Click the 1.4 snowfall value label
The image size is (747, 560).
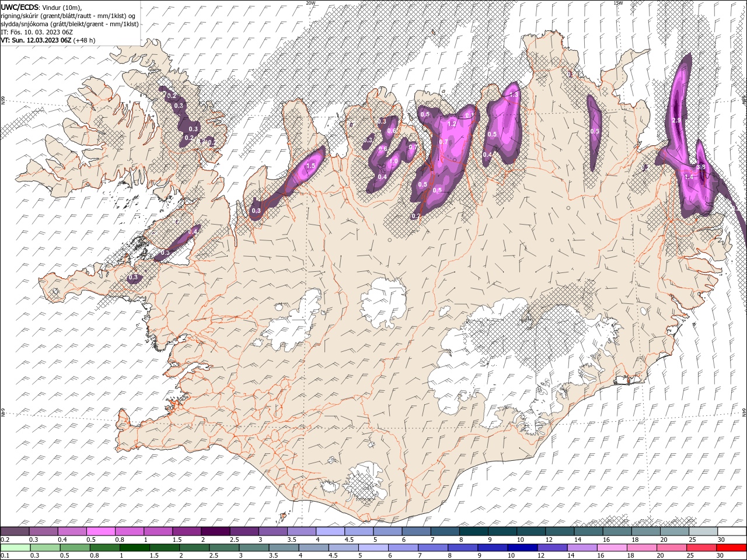[x=688, y=177]
